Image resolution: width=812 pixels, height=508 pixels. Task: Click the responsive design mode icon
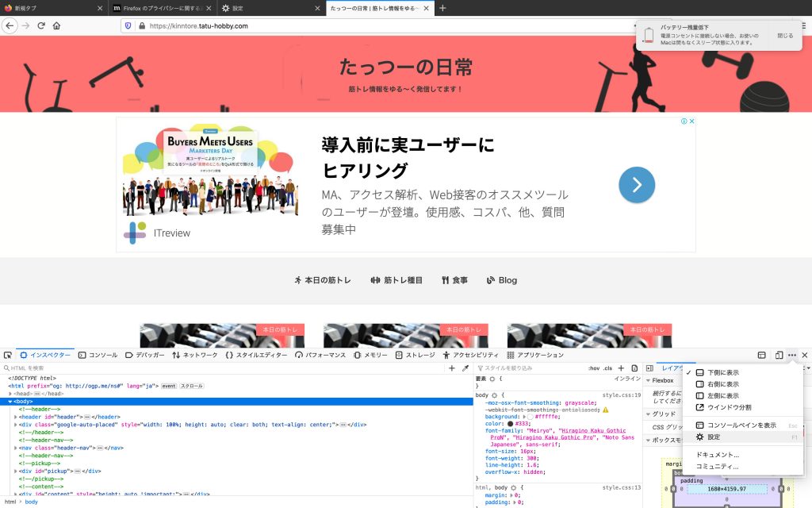(x=779, y=355)
